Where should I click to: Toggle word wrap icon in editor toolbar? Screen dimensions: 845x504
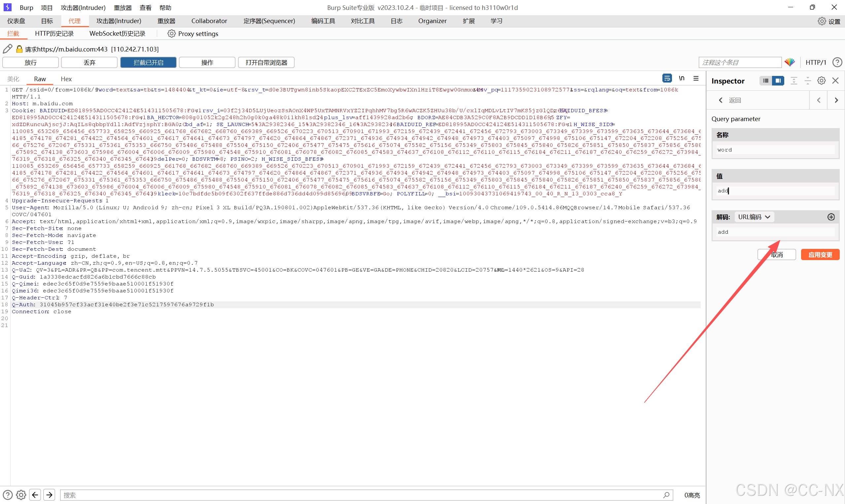(667, 79)
